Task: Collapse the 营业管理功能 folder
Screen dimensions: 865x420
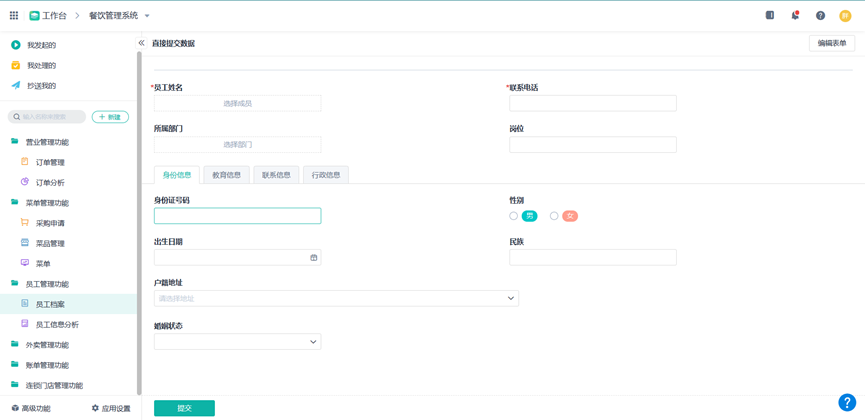Action: click(46, 142)
